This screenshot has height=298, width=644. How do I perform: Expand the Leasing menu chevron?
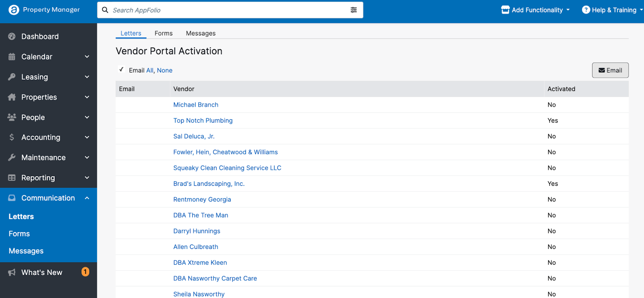point(87,77)
